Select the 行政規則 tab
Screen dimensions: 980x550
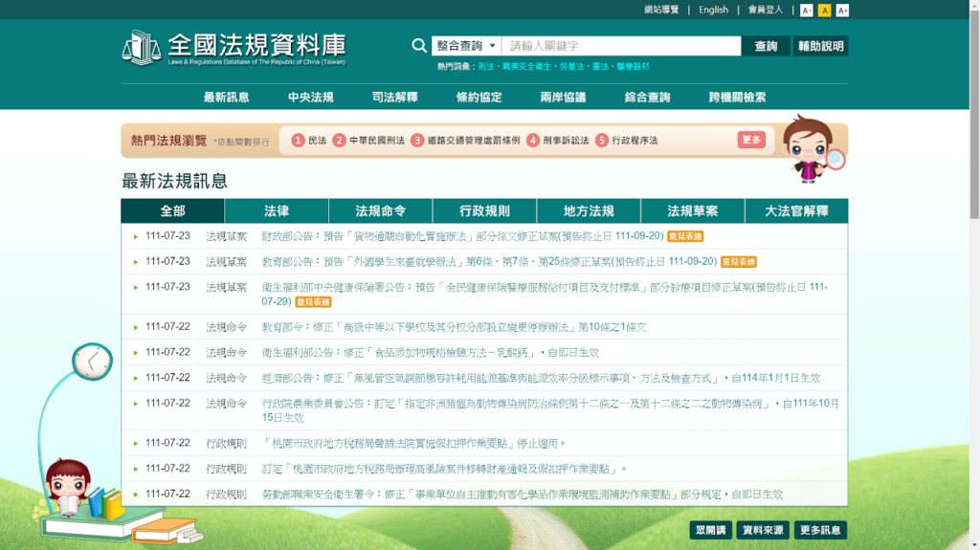pos(484,211)
